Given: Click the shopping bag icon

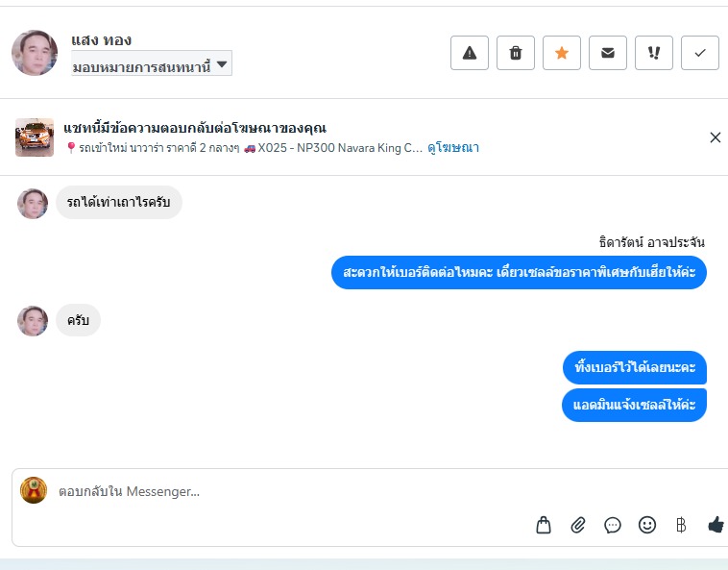Looking at the screenshot, I should coord(544,525).
